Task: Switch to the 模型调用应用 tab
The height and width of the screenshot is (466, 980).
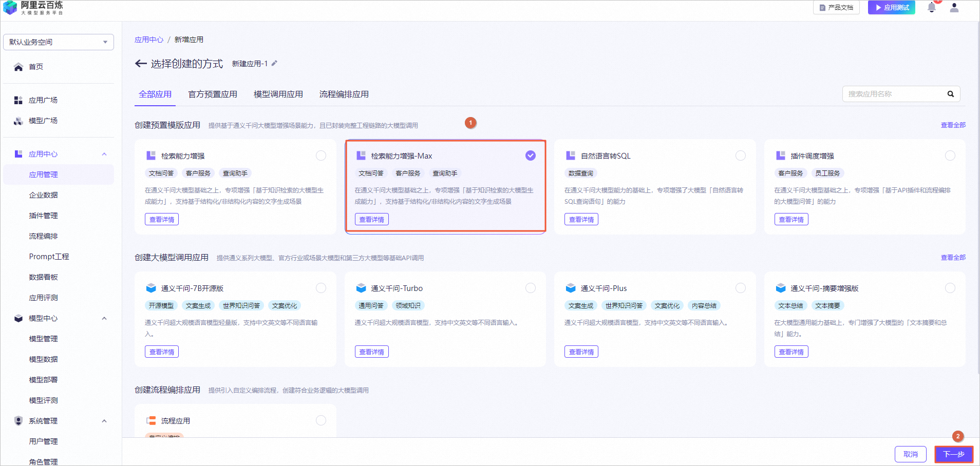Action: [x=278, y=94]
